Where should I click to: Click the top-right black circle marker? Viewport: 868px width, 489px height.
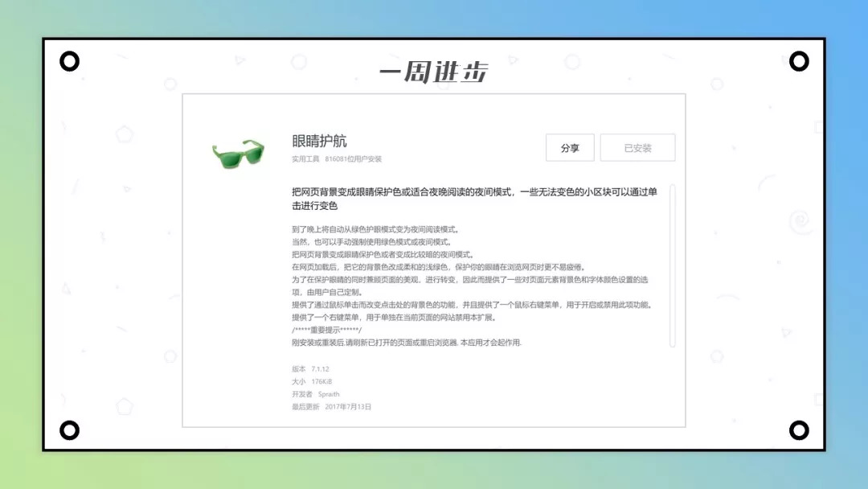pyautogui.click(x=798, y=60)
